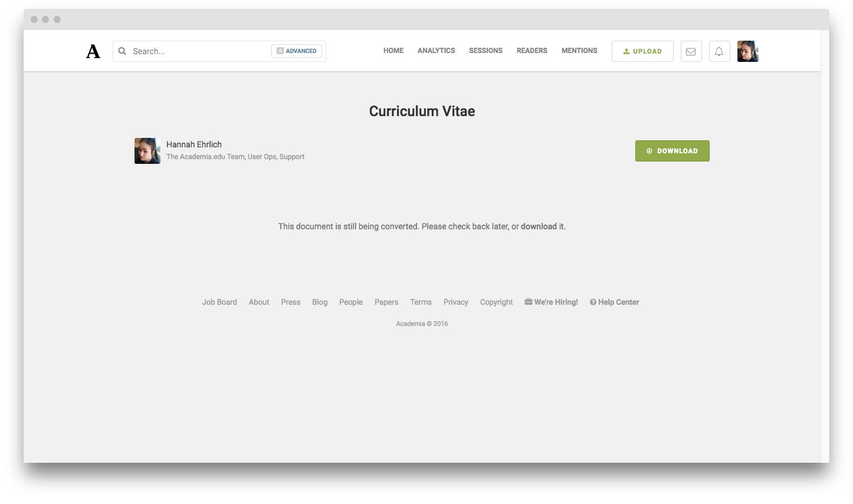The width and height of the screenshot is (853, 504).
Task: Navigate to MENTIONS
Action: coord(579,51)
